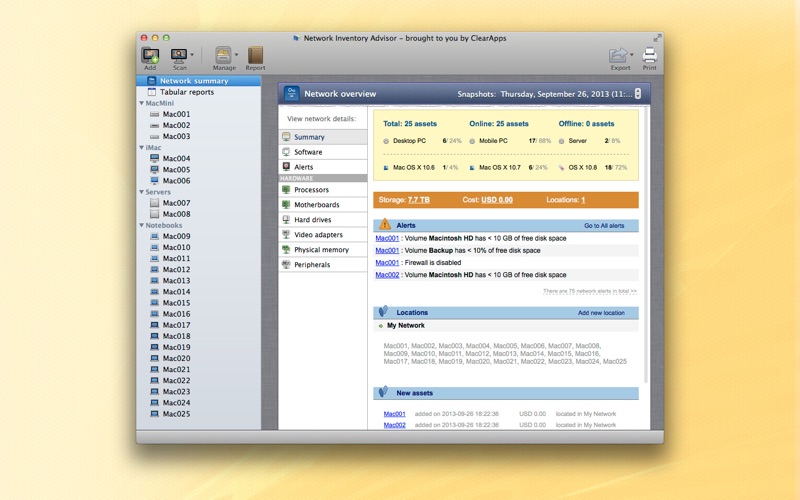Open the Manage dropdown arrow
800x500 pixels.
(236, 55)
